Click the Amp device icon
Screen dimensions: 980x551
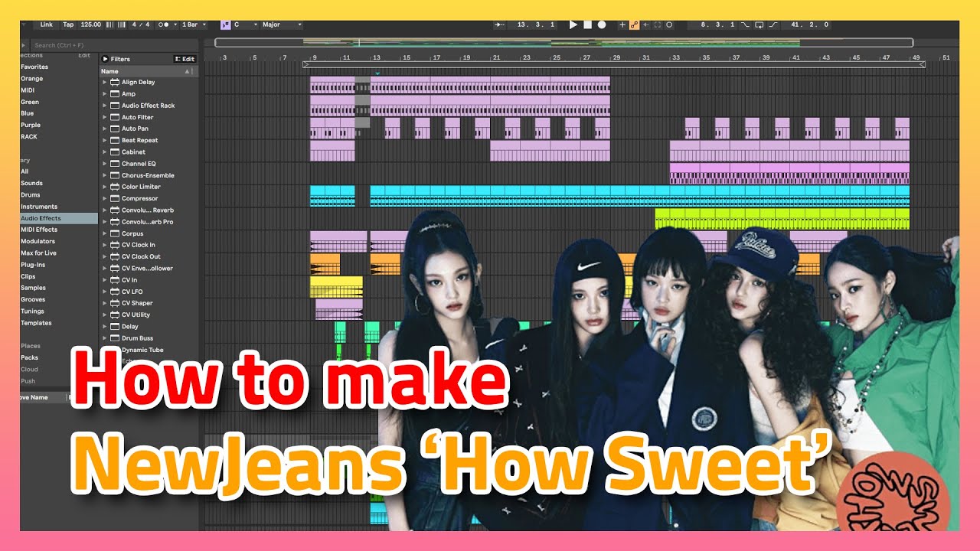(x=115, y=93)
